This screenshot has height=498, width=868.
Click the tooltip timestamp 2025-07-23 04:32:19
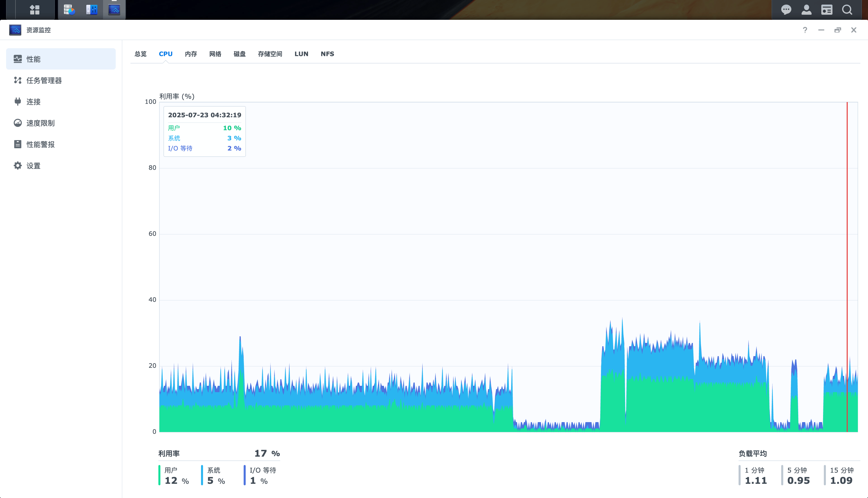205,115
